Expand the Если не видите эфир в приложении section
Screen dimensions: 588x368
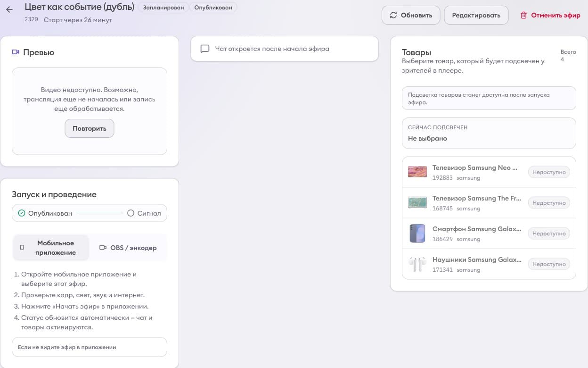click(x=90, y=347)
